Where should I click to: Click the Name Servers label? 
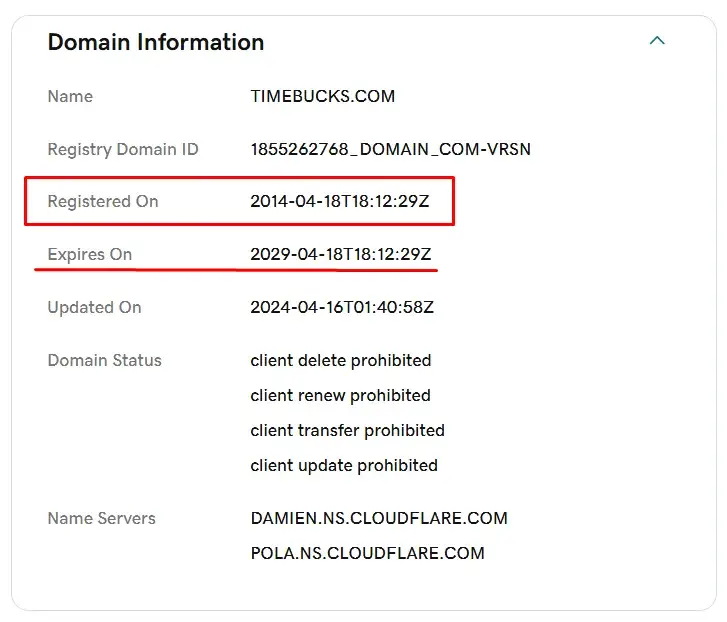(x=102, y=519)
